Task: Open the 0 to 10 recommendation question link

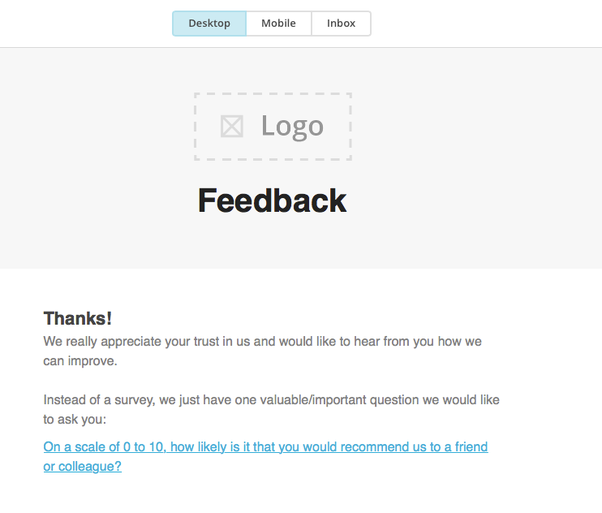Action: coord(265,447)
